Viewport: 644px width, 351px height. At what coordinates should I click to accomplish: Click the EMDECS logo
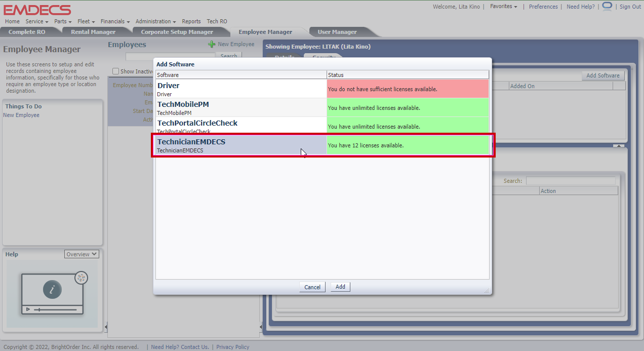[37, 10]
